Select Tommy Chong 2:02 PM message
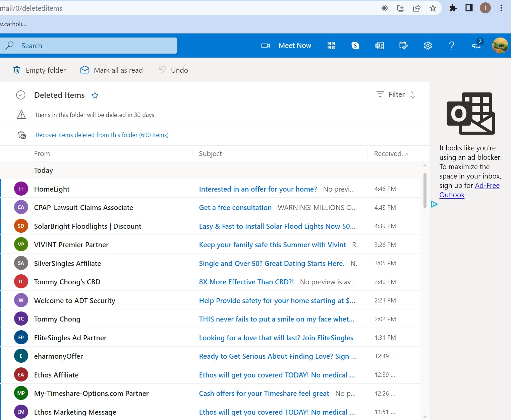 pyautogui.click(x=211, y=319)
